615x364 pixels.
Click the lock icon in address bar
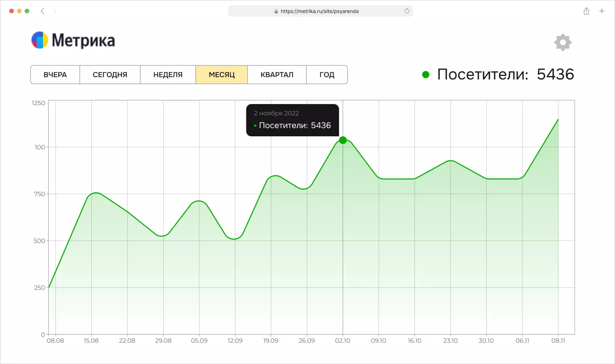(x=276, y=11)
